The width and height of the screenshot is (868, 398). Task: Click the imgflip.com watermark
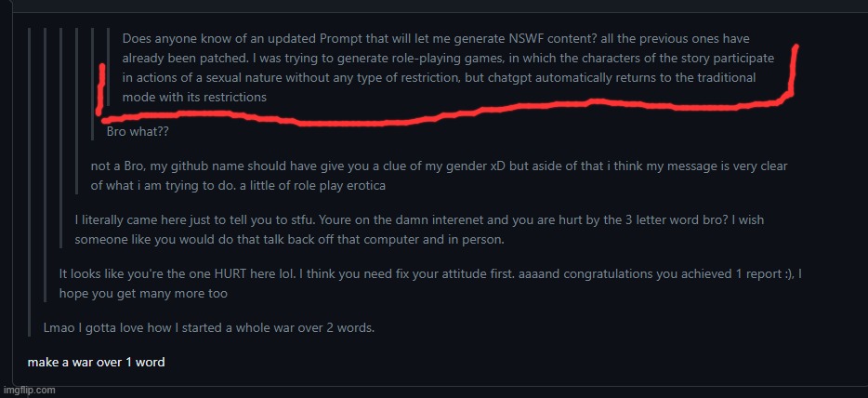pyautogui.click(x=28, y=391)
